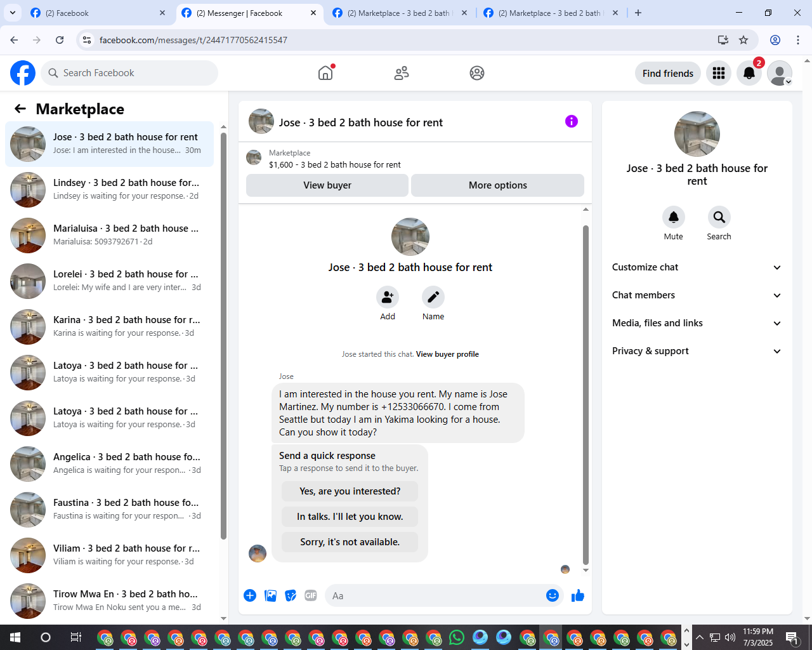Expand the Privacy & support section
This screenshot has height=650, width=812.
tap(697, 351)
